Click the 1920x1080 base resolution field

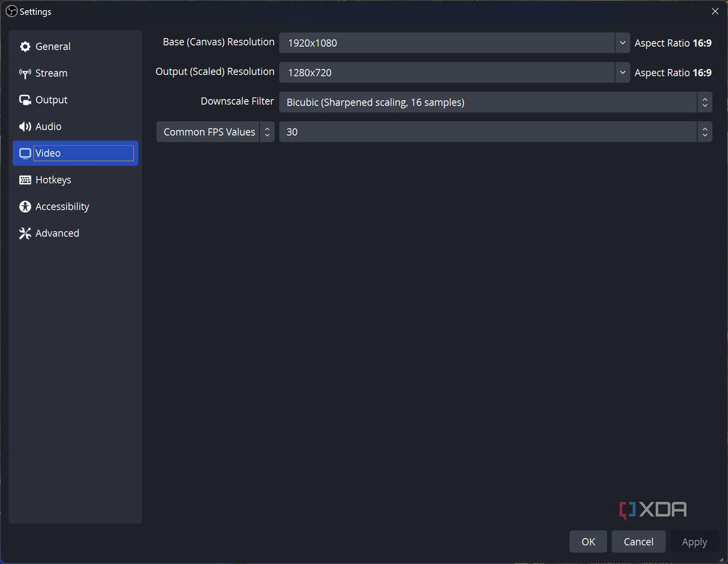click(447, 43)
